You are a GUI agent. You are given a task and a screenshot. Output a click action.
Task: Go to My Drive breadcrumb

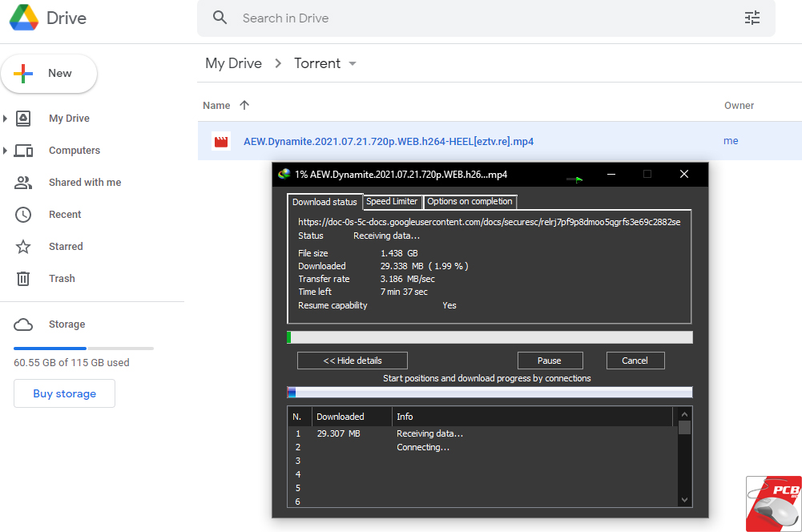tap(233, 63)
